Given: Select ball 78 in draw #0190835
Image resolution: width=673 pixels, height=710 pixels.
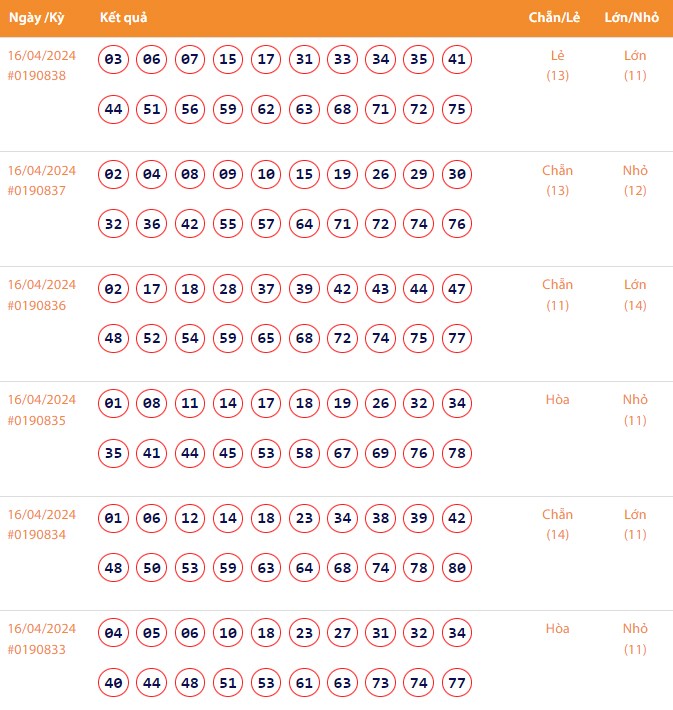Looking at the screenshot, I should click(x=456, y=453).
